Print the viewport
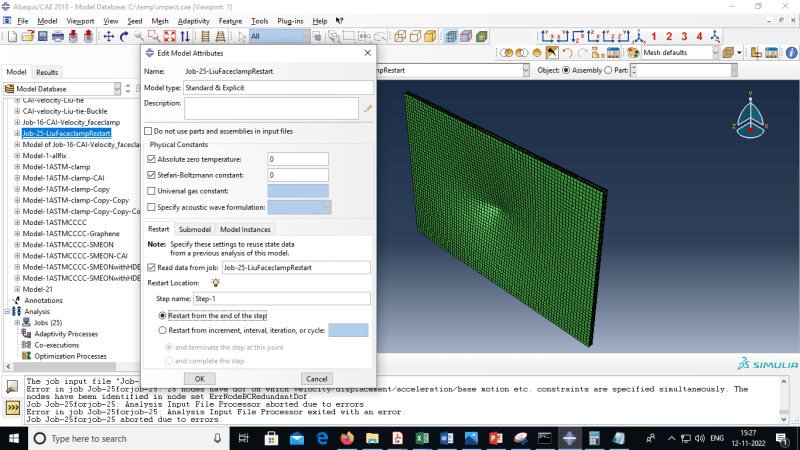800x450 pixels. tap(58, 36)
